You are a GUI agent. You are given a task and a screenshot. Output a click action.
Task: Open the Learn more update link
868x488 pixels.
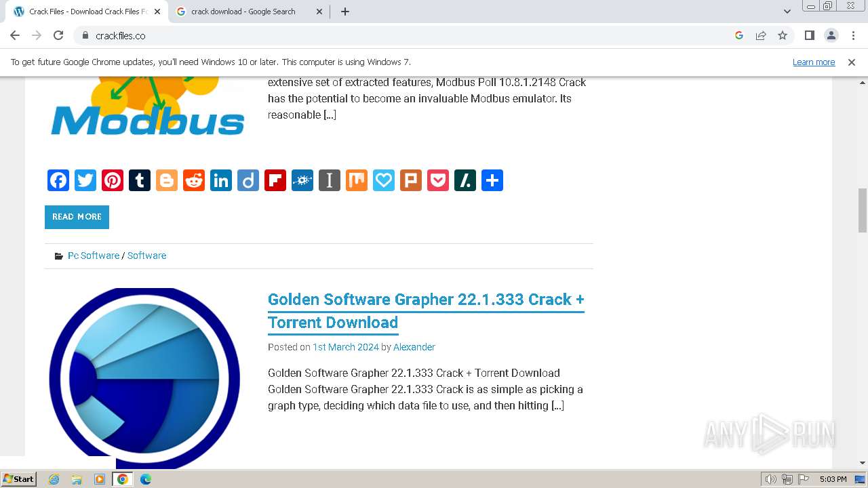(x=814, y=62)
